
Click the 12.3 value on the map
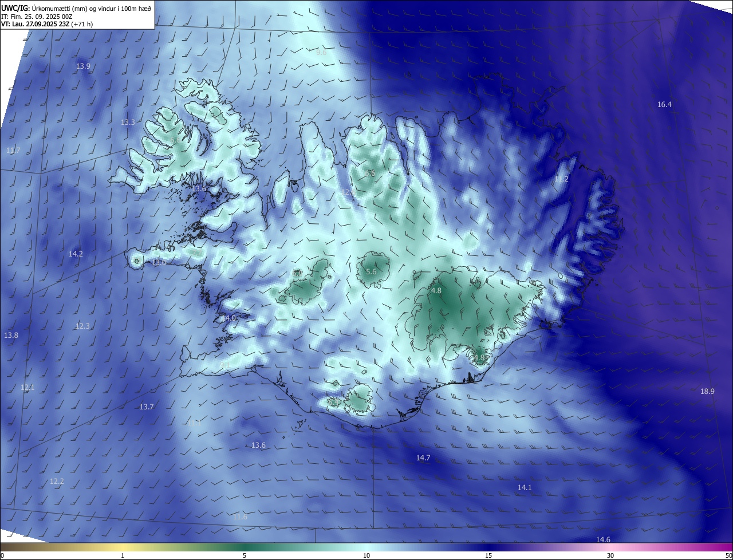coord(82,326)
